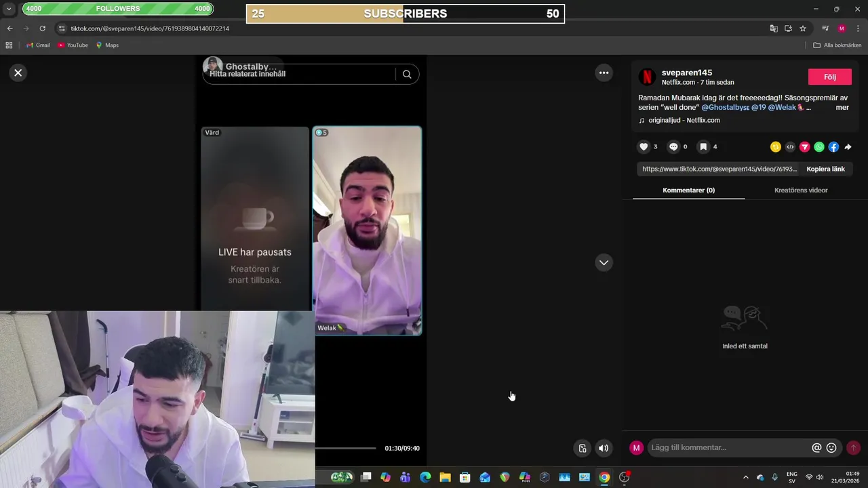
Task: Open media controls icon in Chrome toolbar
Action: click(x=825, y=28)
